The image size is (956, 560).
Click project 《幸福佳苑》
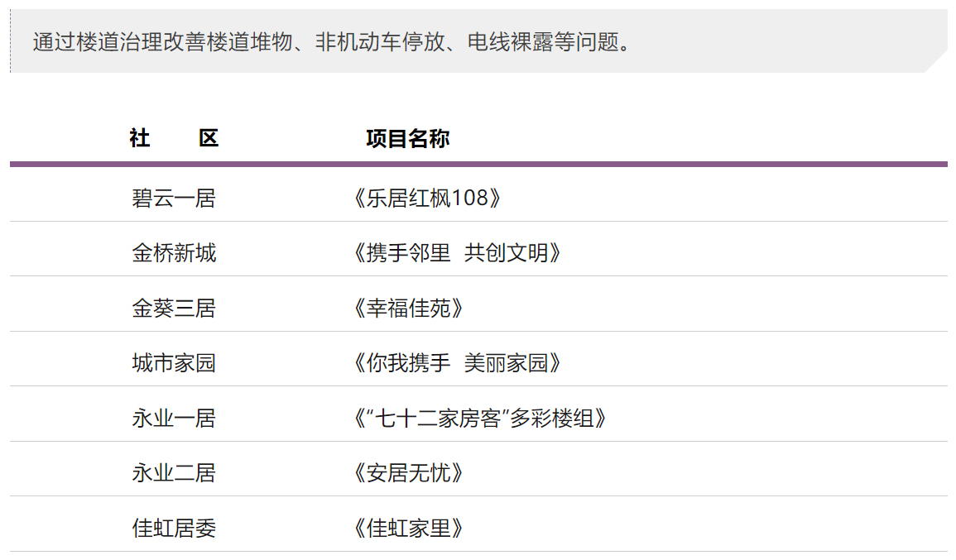406,309
